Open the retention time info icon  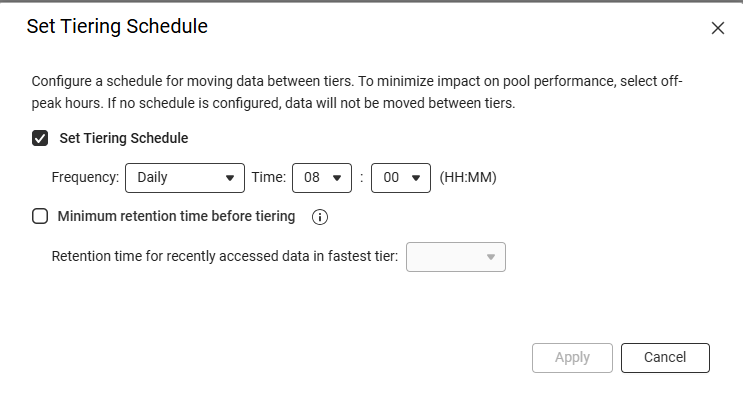320,217
